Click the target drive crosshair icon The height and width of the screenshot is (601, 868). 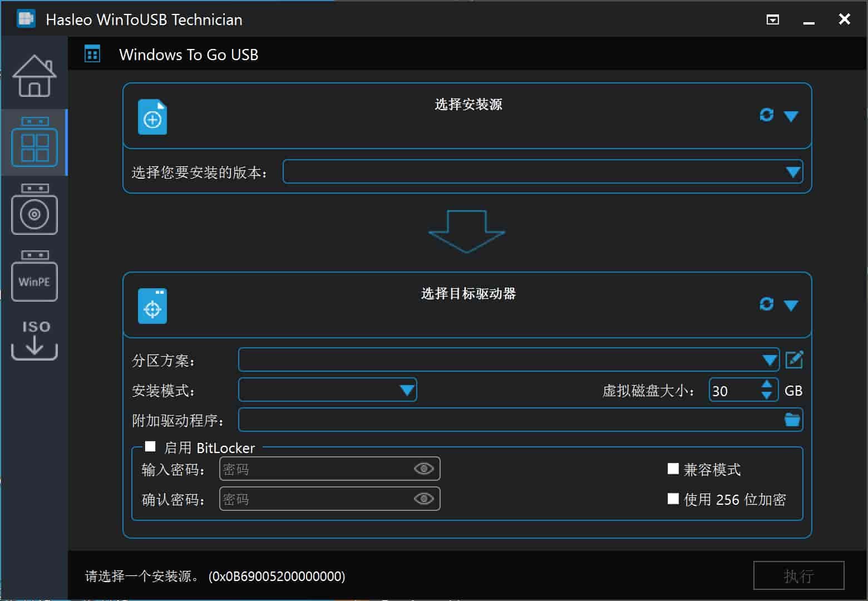coord(152,306)
